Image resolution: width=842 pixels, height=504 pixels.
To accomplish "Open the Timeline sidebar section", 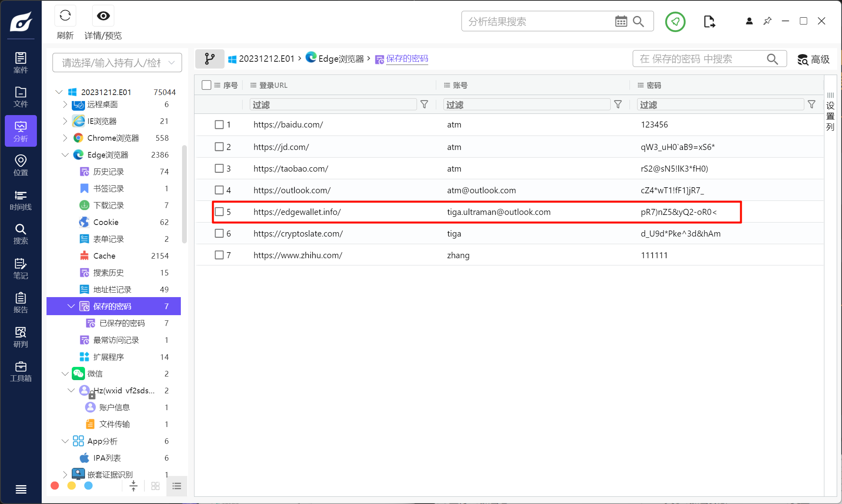I will click(x=20, y=200).
